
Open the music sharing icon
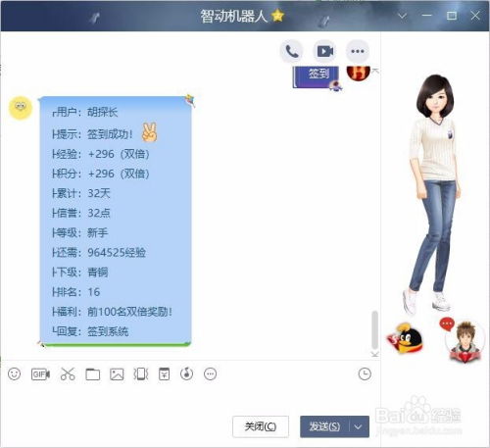click(186, 373)
